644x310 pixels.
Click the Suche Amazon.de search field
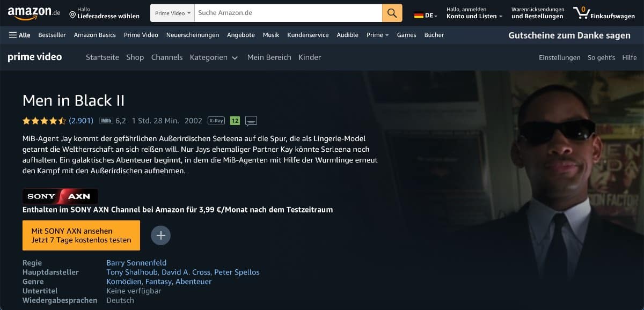pos(288,13)
